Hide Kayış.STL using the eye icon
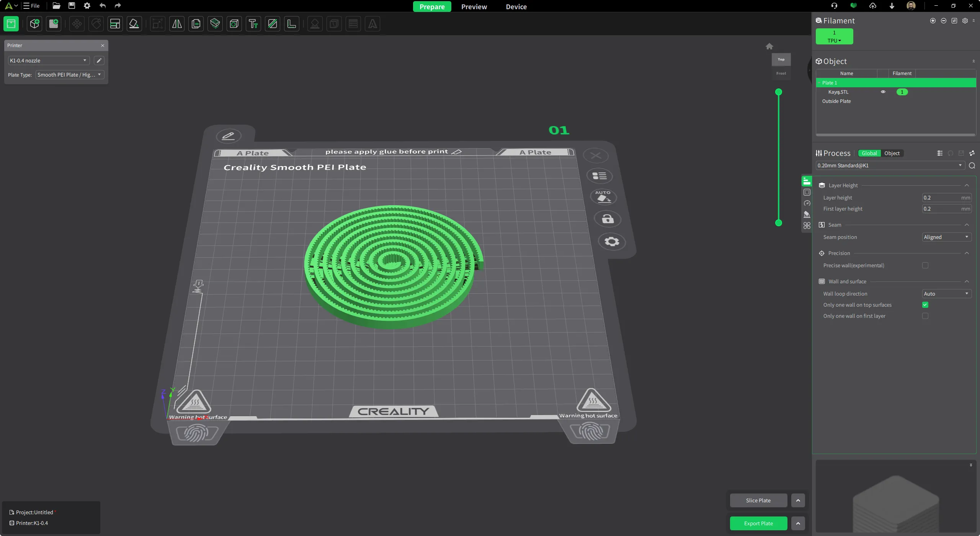980x536 pixels. [x=883, y=92]
